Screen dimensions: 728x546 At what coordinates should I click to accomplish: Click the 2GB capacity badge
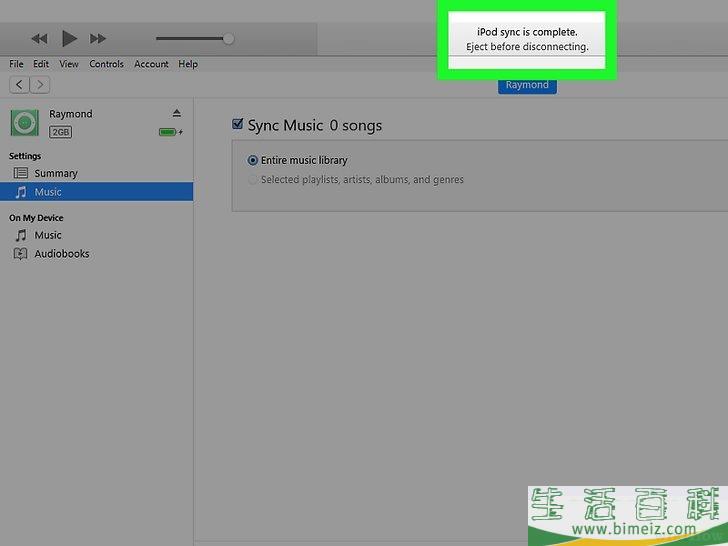coord(60,132)
